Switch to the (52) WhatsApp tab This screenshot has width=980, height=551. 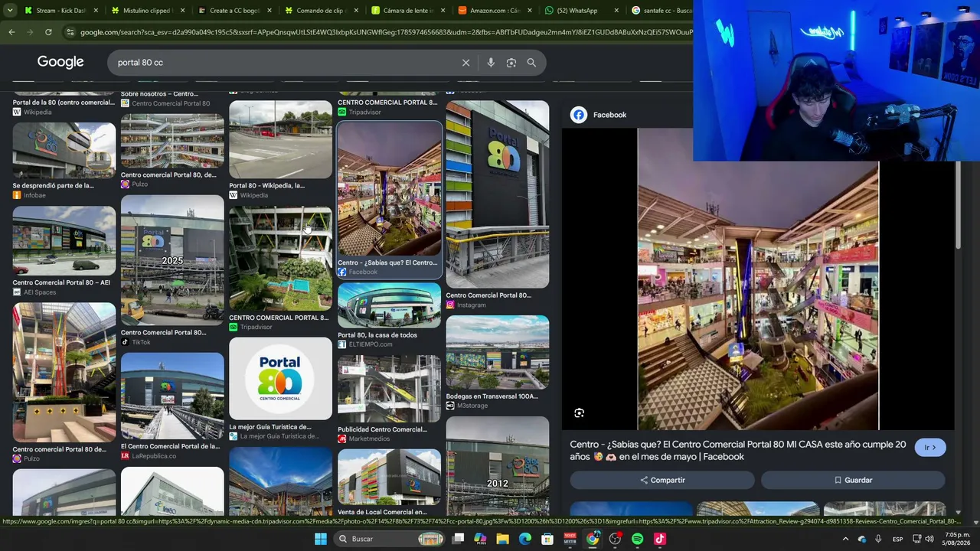point(580,11)
